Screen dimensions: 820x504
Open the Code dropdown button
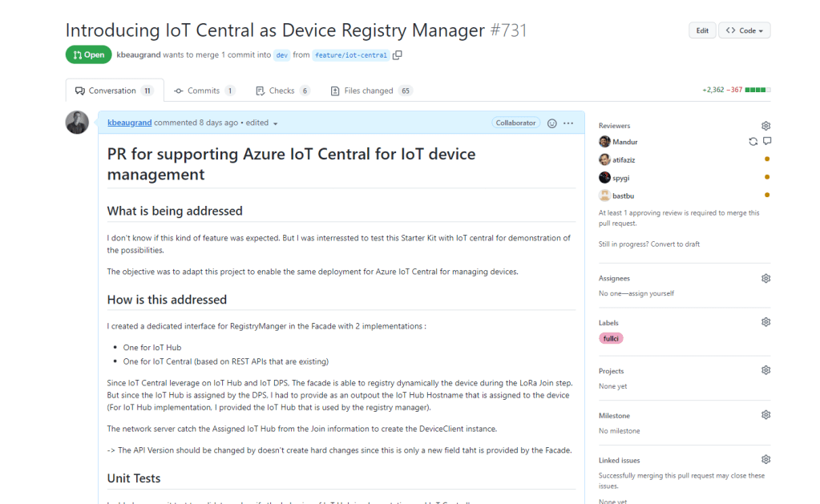pos(744,30)
